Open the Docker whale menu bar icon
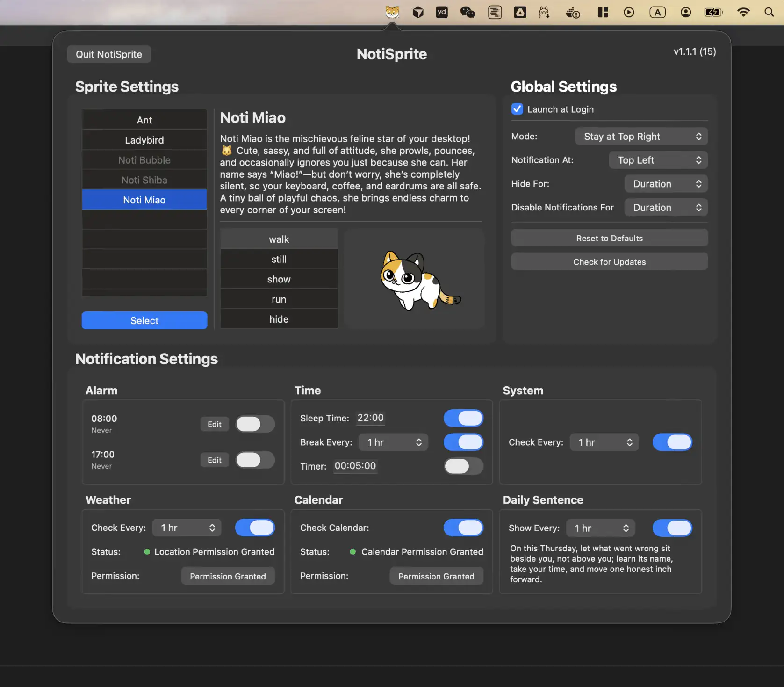This screenshot has width=784, height=687. (572, 13)
